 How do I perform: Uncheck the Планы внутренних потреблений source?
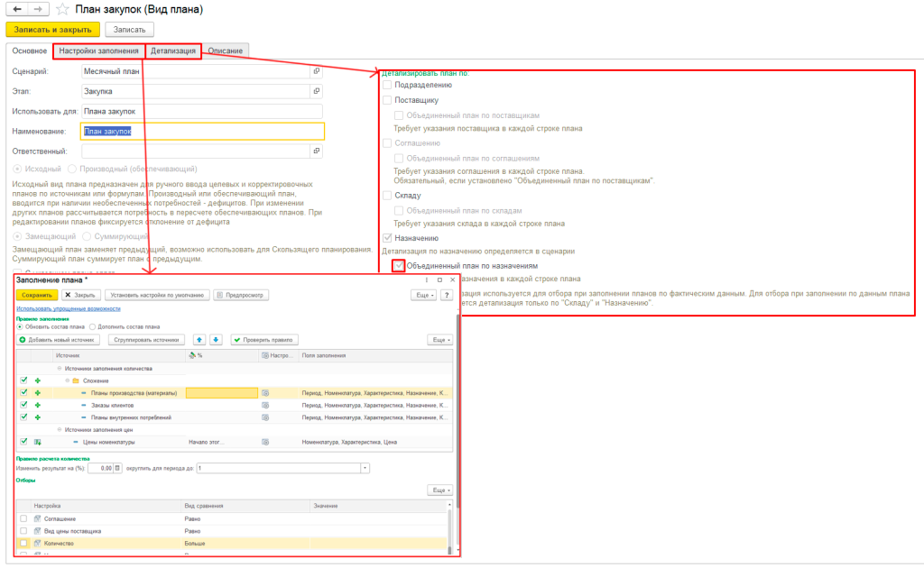coord(23,417)
